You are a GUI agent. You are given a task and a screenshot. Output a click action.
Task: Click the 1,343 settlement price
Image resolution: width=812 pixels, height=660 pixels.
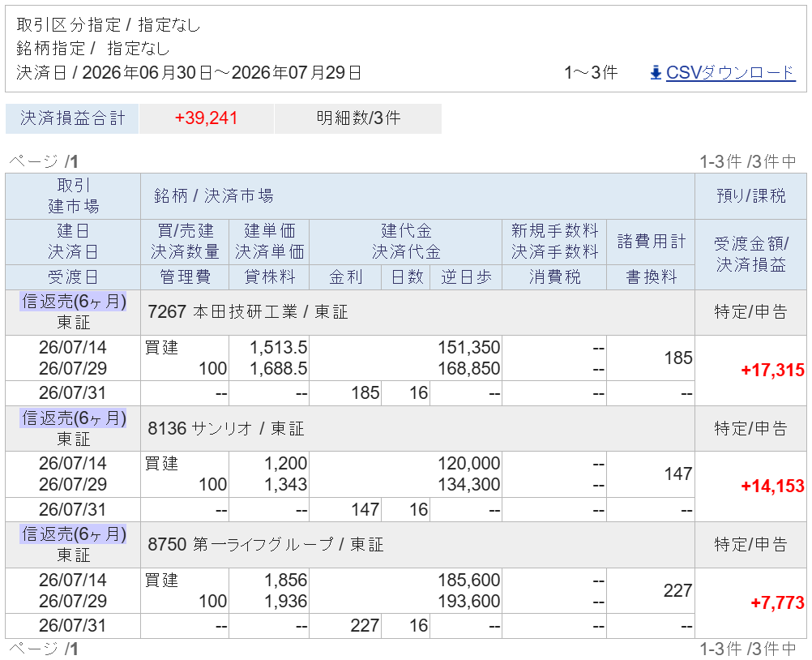[x=286, y=484]
